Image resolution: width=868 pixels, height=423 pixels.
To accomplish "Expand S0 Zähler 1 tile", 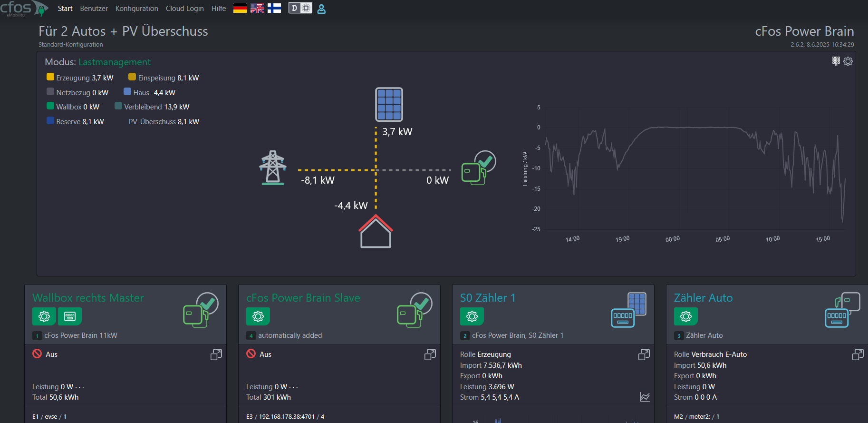I will pyautogui.click(x=644, y=354).
